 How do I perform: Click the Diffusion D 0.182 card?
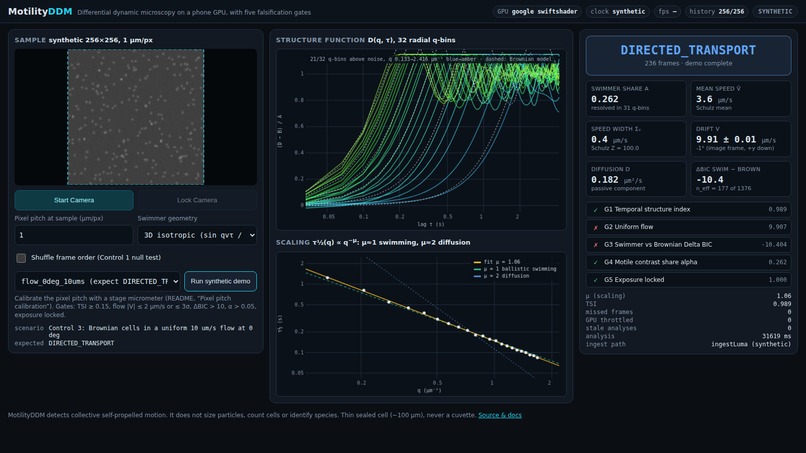pos(636,179)
